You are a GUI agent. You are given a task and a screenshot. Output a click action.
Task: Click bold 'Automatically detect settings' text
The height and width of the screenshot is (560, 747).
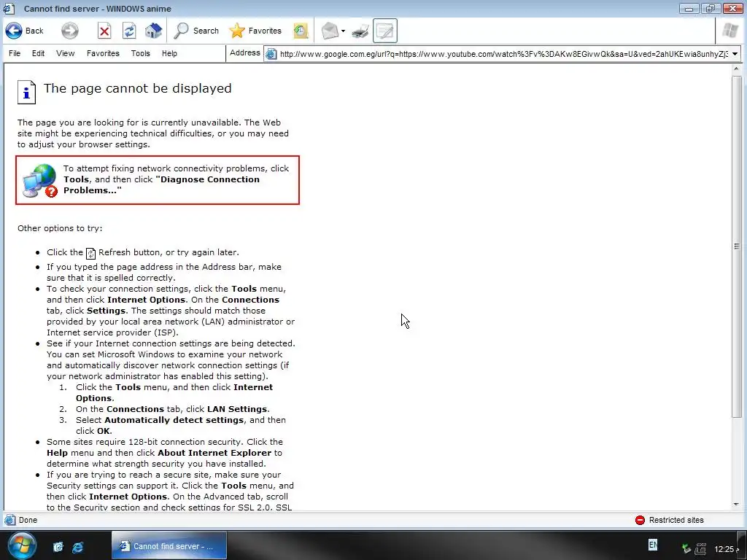click(174, 420)
